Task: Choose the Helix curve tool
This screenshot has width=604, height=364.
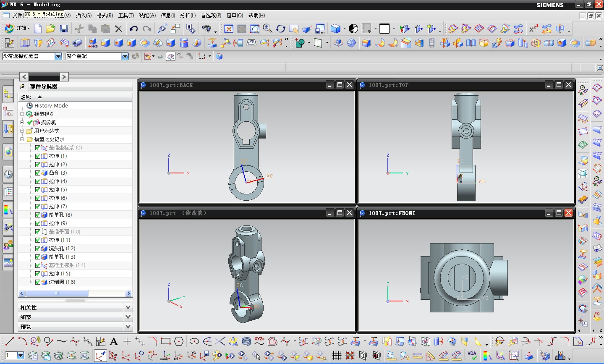Action: 246,341
